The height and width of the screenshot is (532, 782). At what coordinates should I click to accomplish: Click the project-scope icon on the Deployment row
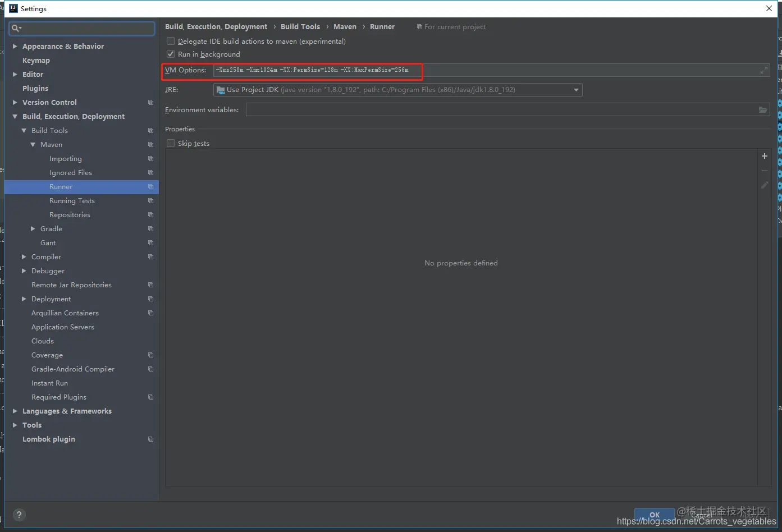150,299
